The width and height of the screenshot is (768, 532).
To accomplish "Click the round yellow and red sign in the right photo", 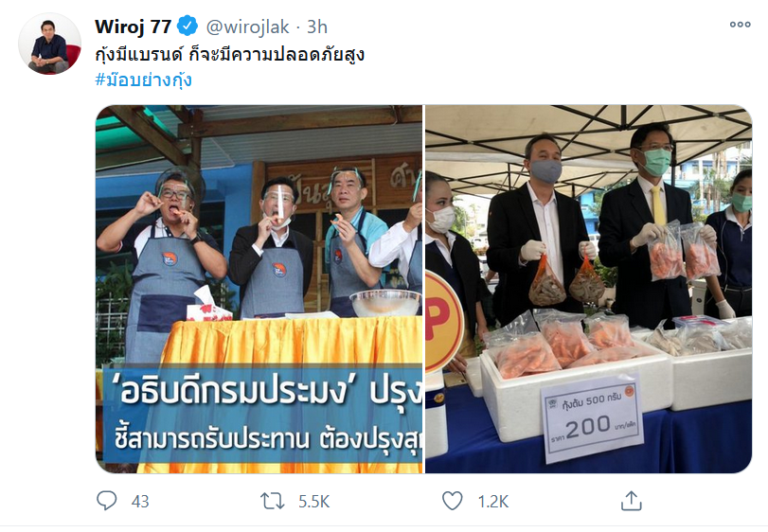I will [443, 322].
